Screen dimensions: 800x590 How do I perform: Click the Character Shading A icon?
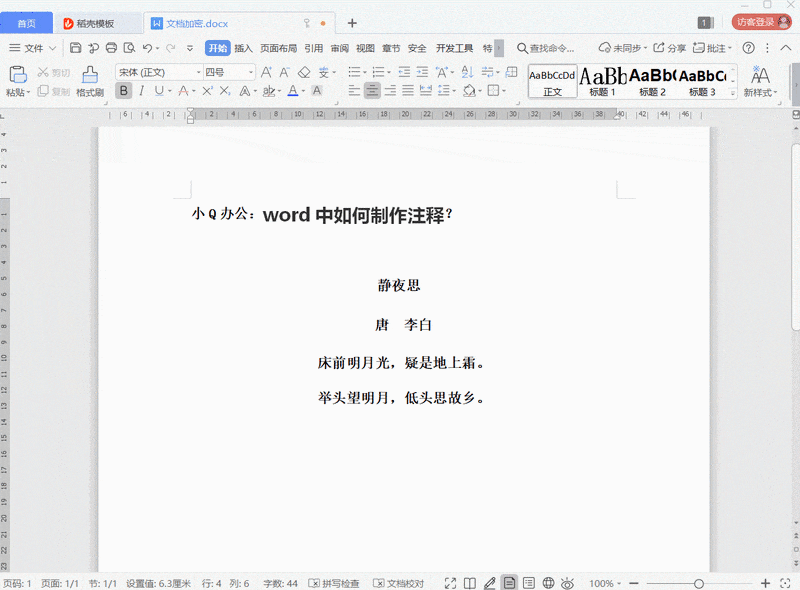point(317,91)
